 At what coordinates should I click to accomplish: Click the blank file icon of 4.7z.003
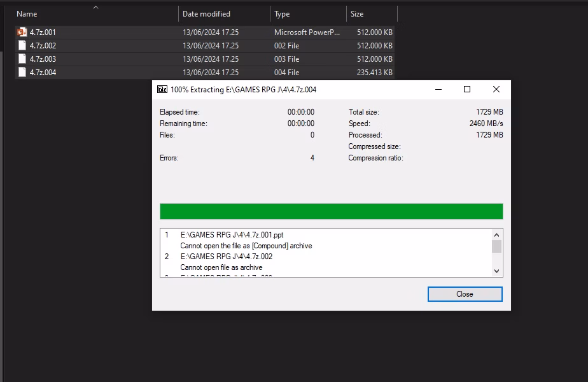coord(22,59)
